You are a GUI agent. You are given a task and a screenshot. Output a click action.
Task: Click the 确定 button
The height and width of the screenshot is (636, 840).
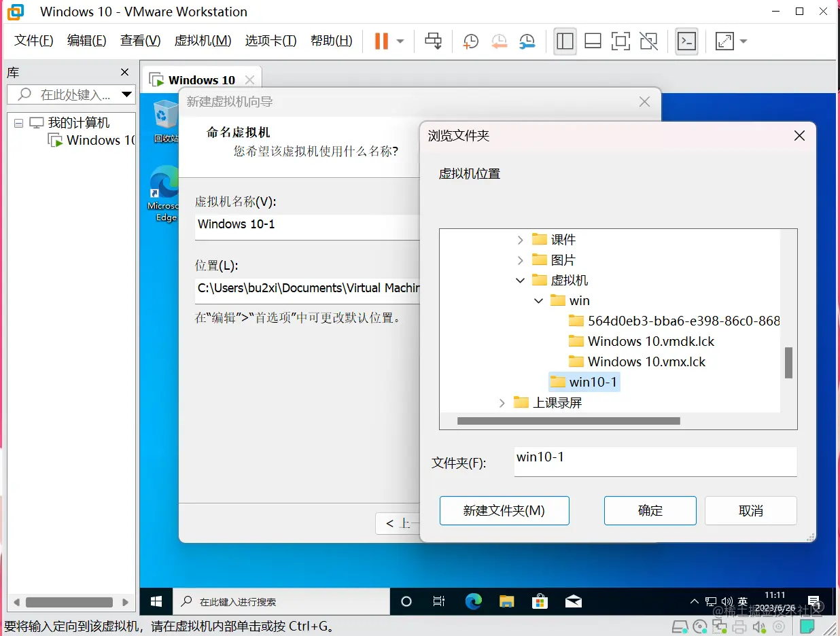(x=650, y=511)
